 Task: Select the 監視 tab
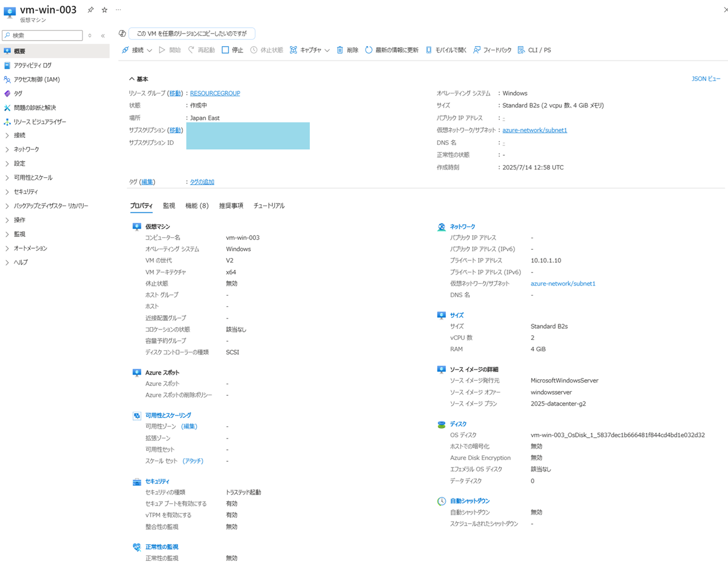point(169,205)
